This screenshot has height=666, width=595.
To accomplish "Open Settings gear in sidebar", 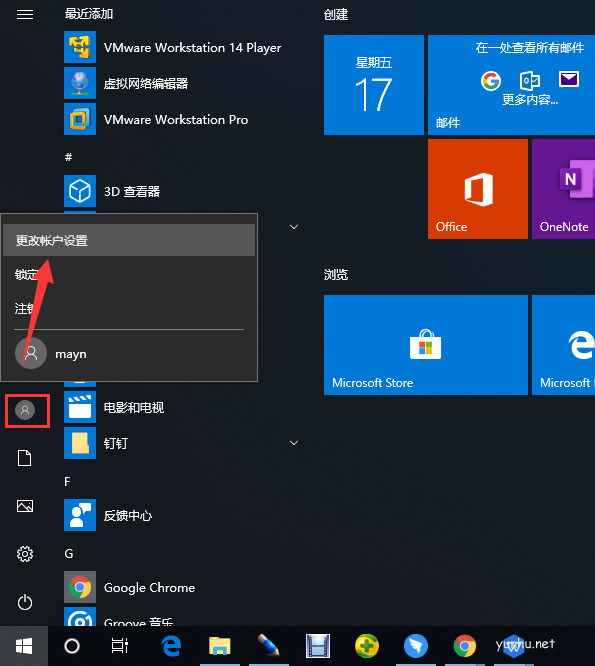I will click(x=25, y=554).
